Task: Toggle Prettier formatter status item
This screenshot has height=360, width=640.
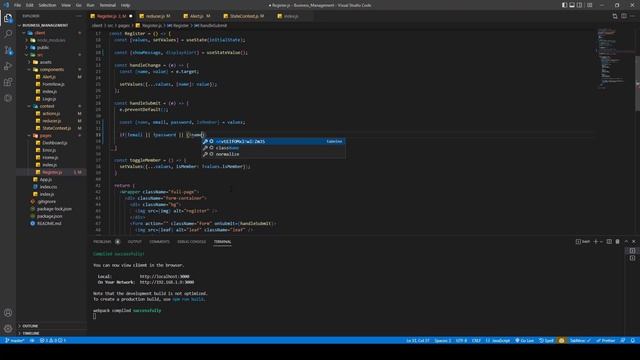Action: point(606,340)
